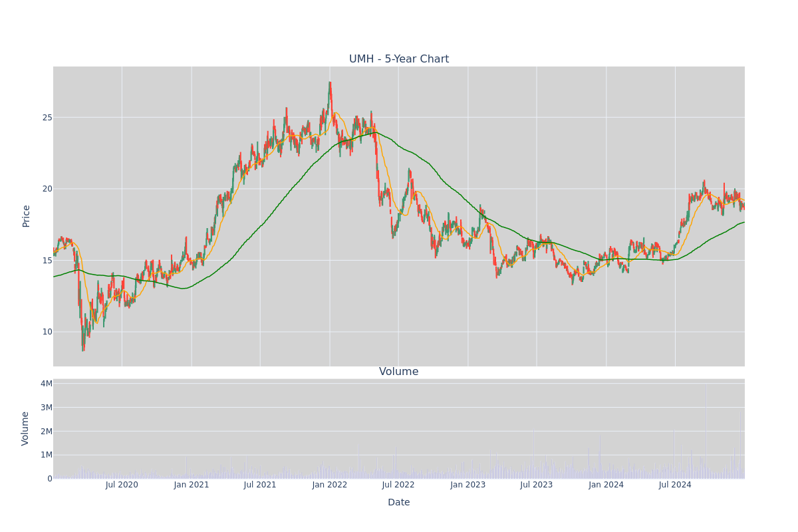Select the "0" volume tick label
798x532 pixels.
[50, 479]
